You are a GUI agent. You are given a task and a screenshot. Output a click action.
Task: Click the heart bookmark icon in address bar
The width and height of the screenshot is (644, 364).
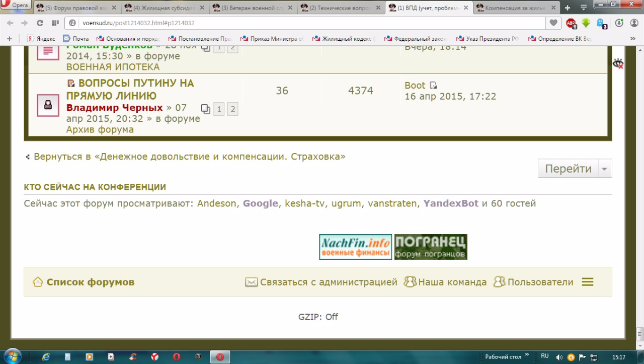click(553, 23)
